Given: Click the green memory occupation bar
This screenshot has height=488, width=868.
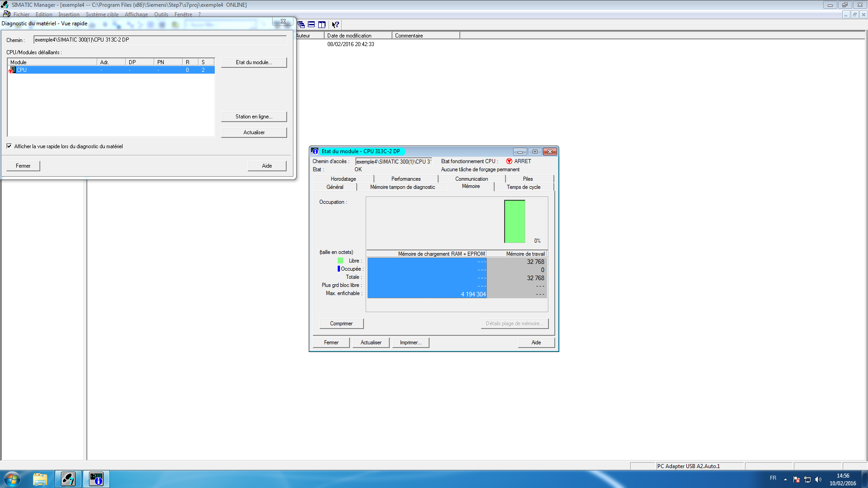Looking at the screenshot, I should click(514, 221).
